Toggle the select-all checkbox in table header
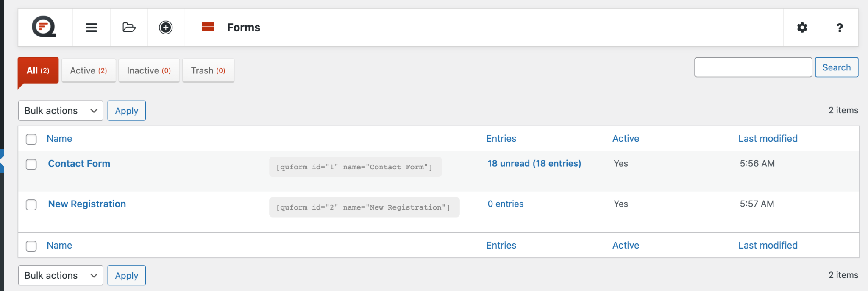Viewport: 868px width, 291px height. [x=31, y=139]
